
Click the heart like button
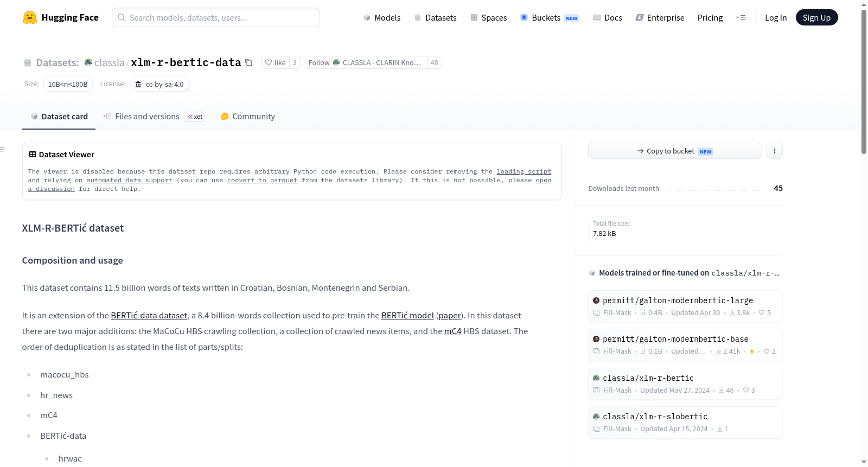pos(275,62)
